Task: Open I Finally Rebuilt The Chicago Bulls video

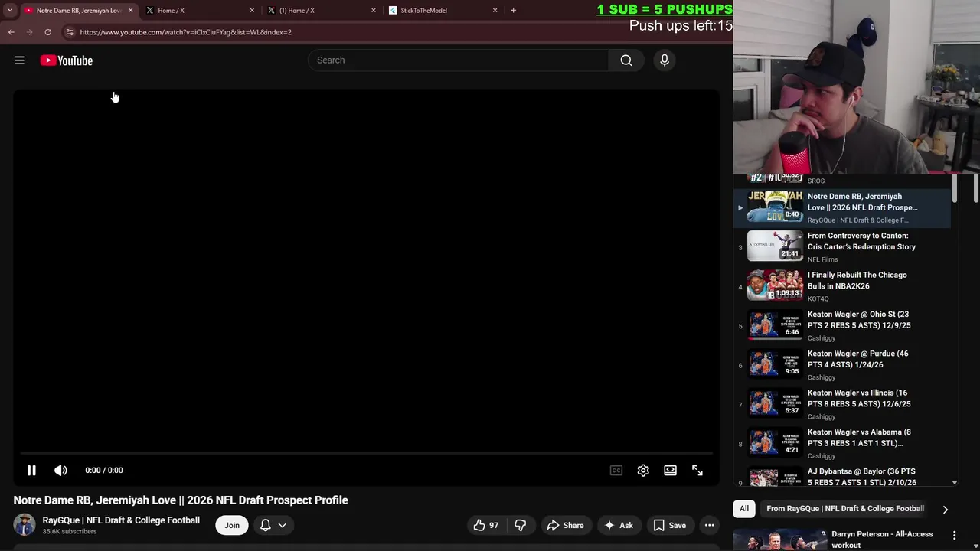Action: (x=842, y=286)
